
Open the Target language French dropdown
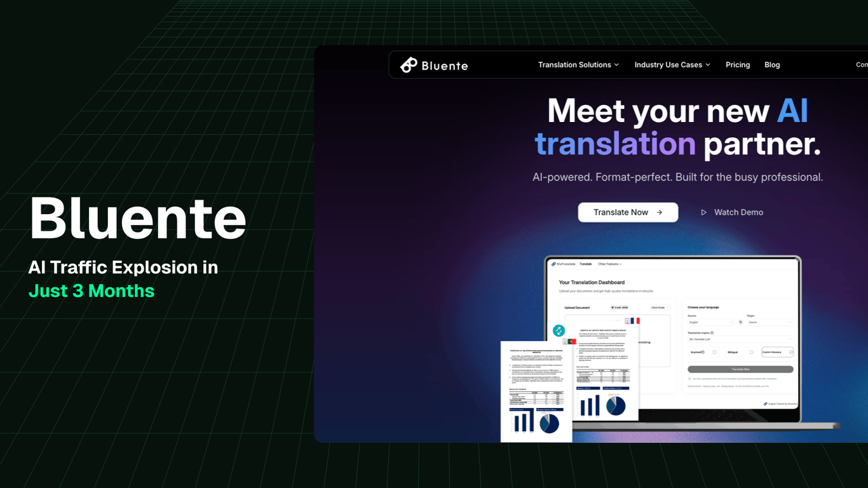pos(770,322)
